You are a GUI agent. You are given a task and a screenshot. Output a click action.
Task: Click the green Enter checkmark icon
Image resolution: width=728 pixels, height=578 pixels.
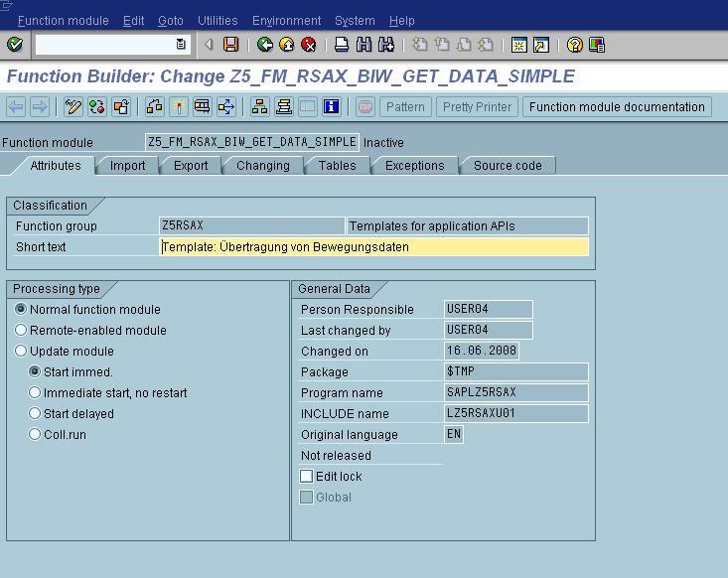[15, 45]
